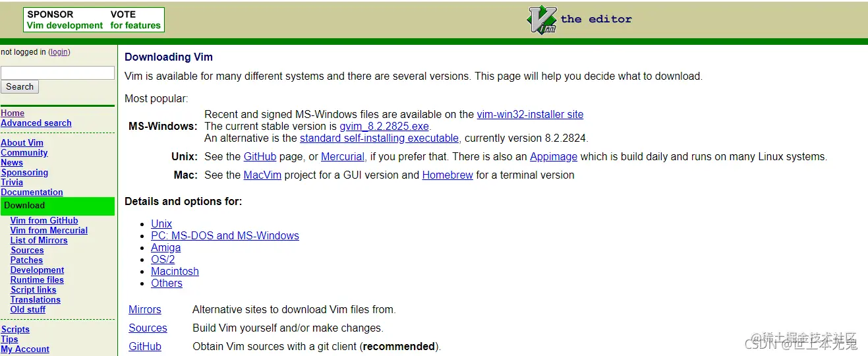Open Vim from Mercurial submenu link
Viewport: 868px width, 356px height.
tap(49, 231)
